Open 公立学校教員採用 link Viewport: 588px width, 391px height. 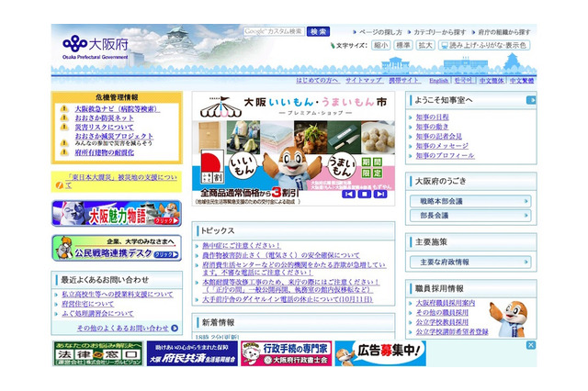pyautogui.click(x=442, y=322)
